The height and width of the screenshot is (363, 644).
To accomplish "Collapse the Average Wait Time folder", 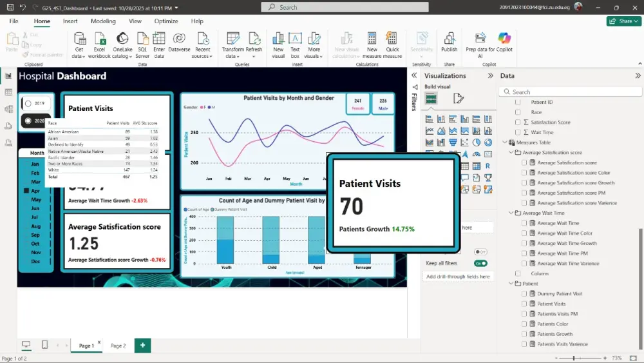I will point(511,213).
